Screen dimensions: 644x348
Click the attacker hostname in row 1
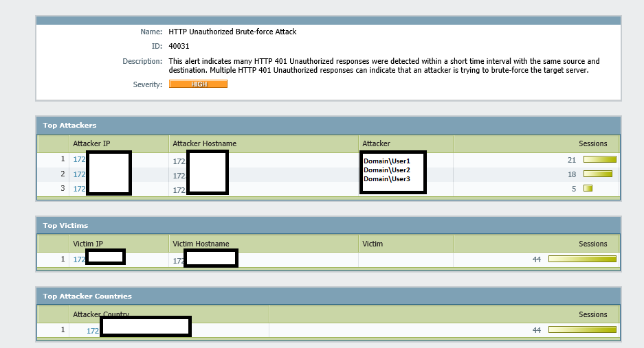coord(179,161)
